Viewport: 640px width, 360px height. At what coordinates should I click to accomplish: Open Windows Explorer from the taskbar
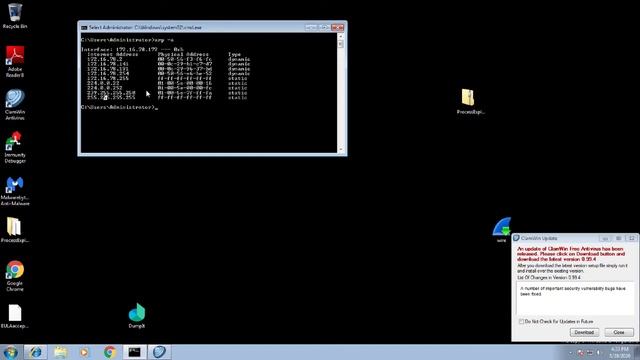pyautogui.click(x=60, y=352)
